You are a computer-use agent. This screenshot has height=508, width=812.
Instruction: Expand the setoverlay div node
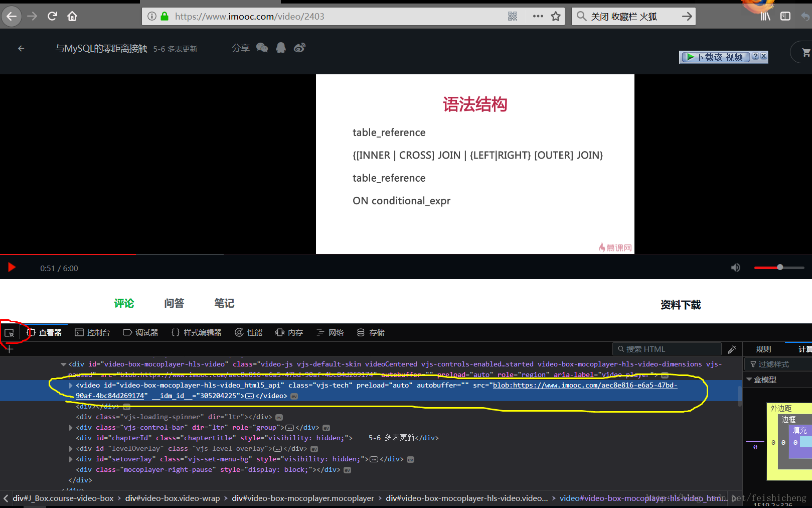coord(71,459)
